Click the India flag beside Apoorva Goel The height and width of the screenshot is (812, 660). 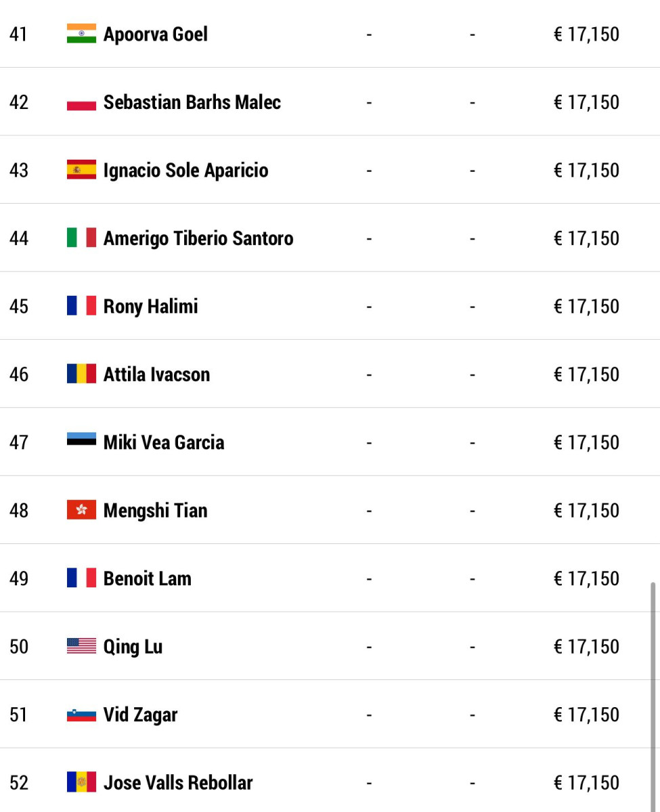point(81,33)
